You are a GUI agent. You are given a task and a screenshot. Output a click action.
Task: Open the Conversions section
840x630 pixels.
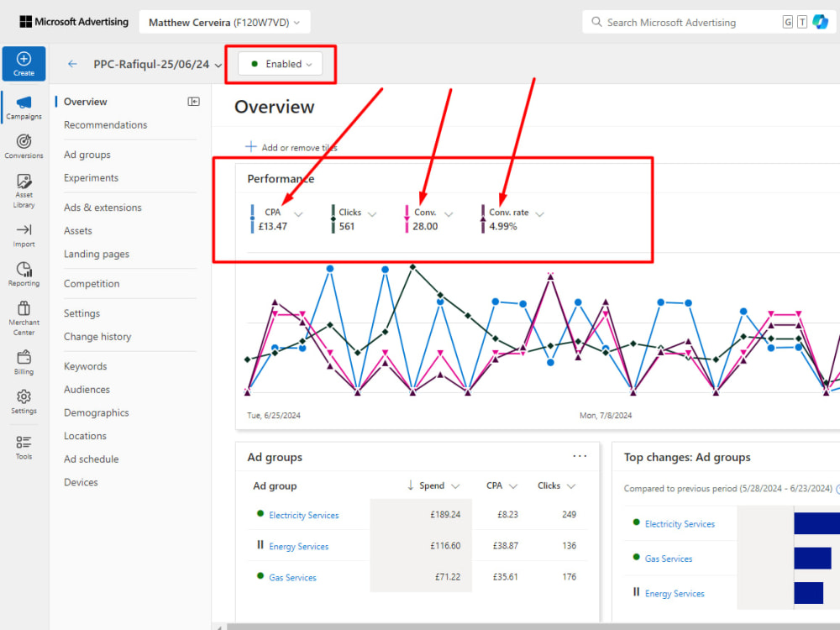[x=24, y=144]
